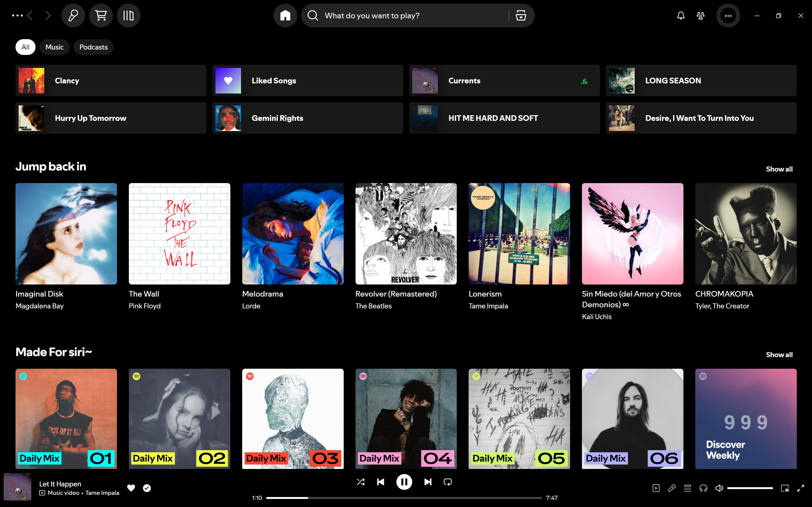This screenshot has width=812, height=507.
Task: Toggle shuffle playback
Action: coord(361,482)
